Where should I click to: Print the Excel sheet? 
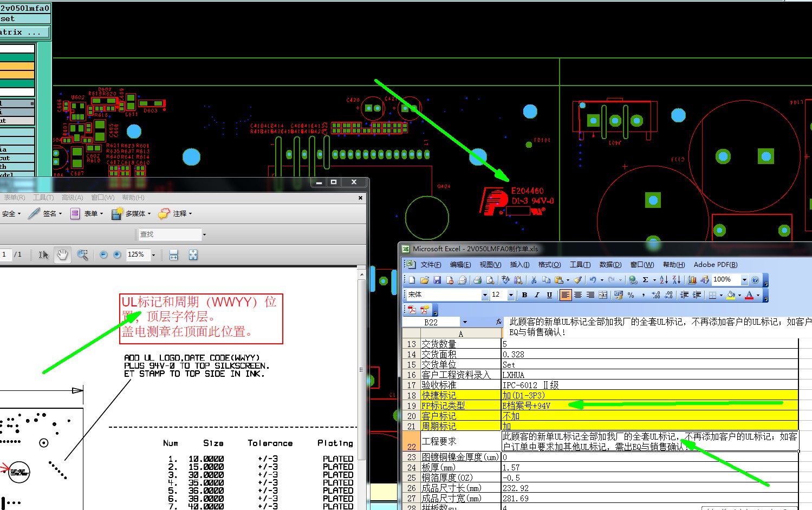[478, 280]
